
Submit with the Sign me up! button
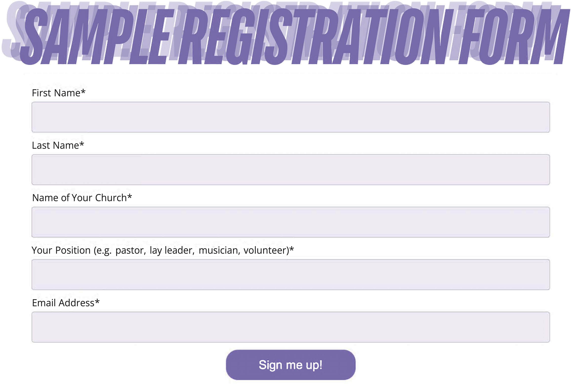(291, 365)
